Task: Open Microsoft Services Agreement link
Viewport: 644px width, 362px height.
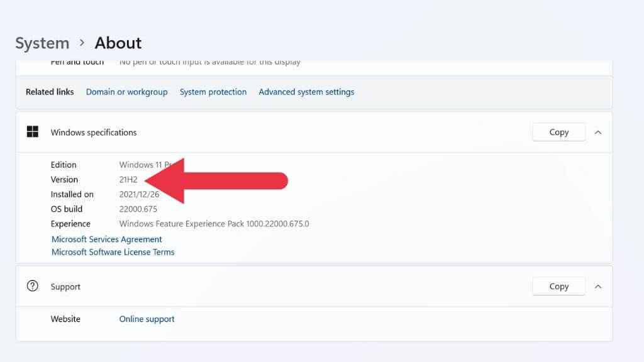Action: coord(107,239)
